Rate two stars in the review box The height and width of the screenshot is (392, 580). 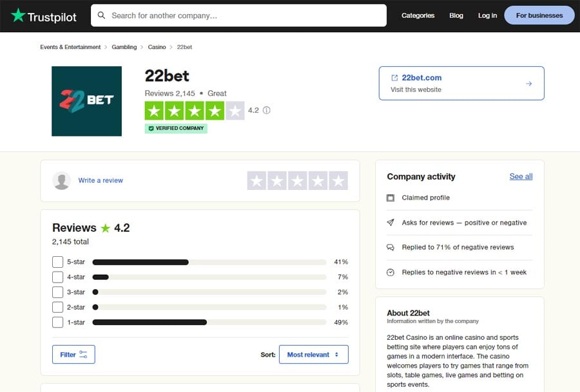coord(277,181)
